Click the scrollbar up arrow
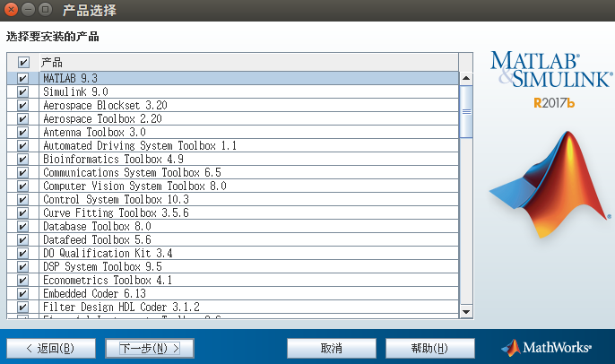This screenshot has width=615, height=364. pyautogui.click(x=466, y=78)
